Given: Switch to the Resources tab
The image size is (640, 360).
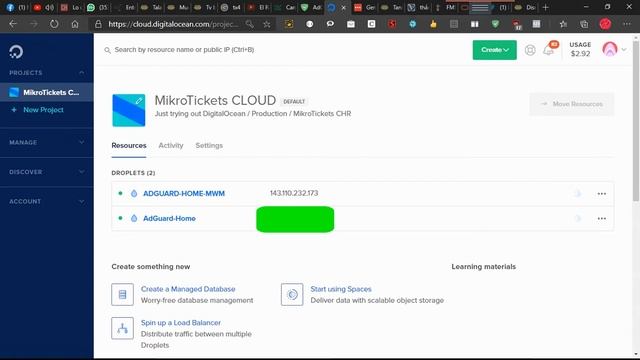Looking at the screenshot, I should 129,145.
